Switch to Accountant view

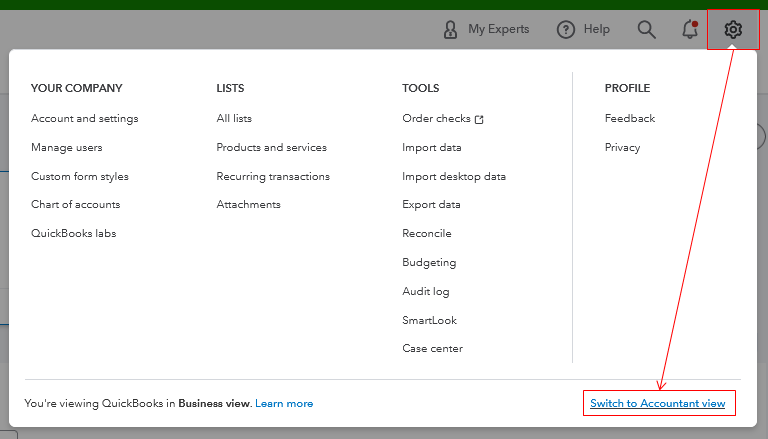[x=657, y=404]
